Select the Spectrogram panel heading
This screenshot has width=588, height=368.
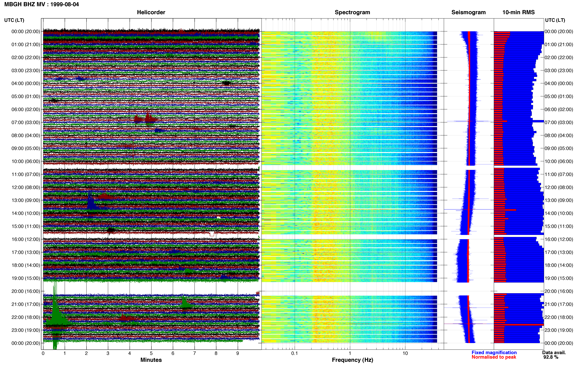(x=352, y=12)
